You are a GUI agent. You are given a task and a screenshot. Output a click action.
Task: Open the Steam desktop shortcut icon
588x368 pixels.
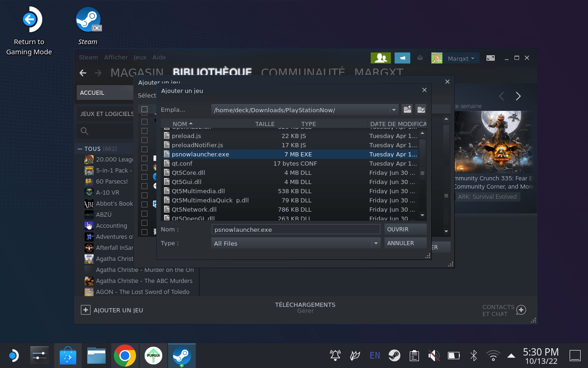point(88,20)
